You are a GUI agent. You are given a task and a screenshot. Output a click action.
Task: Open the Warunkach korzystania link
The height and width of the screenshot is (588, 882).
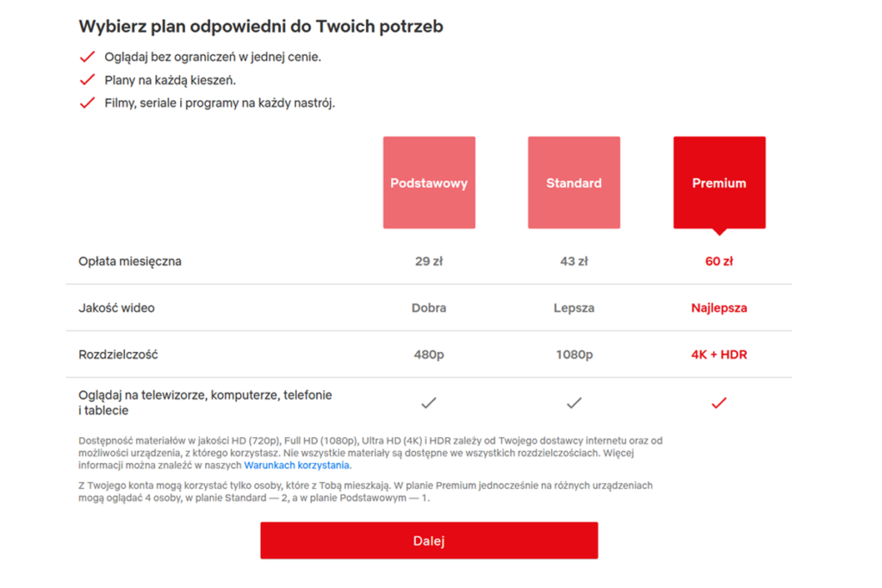[x=297, y=464]
